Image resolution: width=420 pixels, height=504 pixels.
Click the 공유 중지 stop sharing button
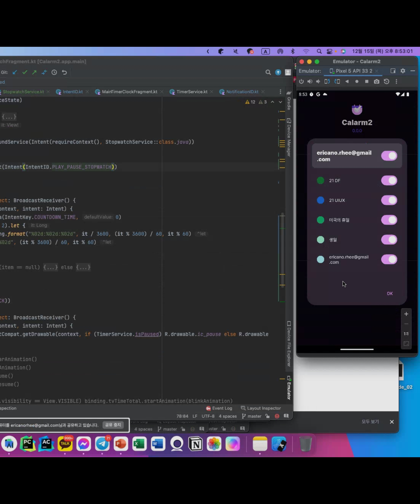click(113, 425)
